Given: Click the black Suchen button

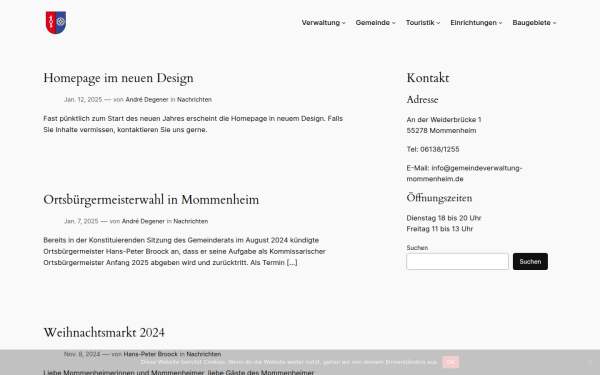Looking at the screenshot, I should (x=530, y=261).
